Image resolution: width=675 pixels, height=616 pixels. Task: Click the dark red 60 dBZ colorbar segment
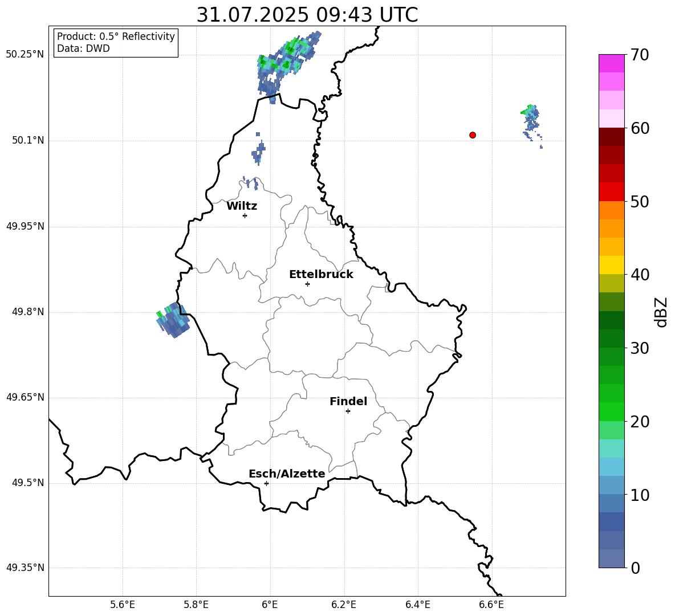[612, 137]
